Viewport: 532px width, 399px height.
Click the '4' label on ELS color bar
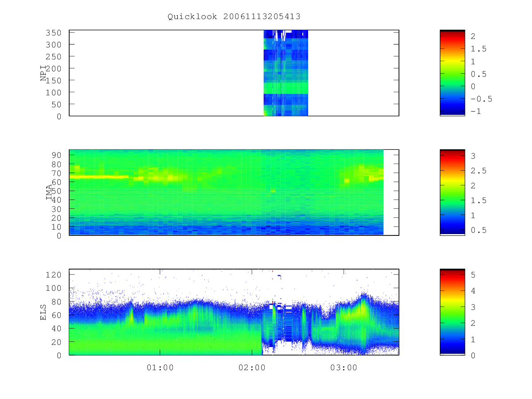473,291
